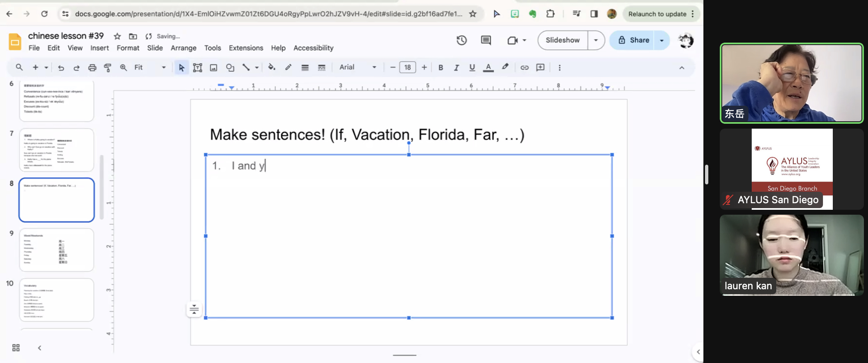The image size is (868, 363).
Task: Open new slide layout dropdown arrow
Action: [46, 67]
